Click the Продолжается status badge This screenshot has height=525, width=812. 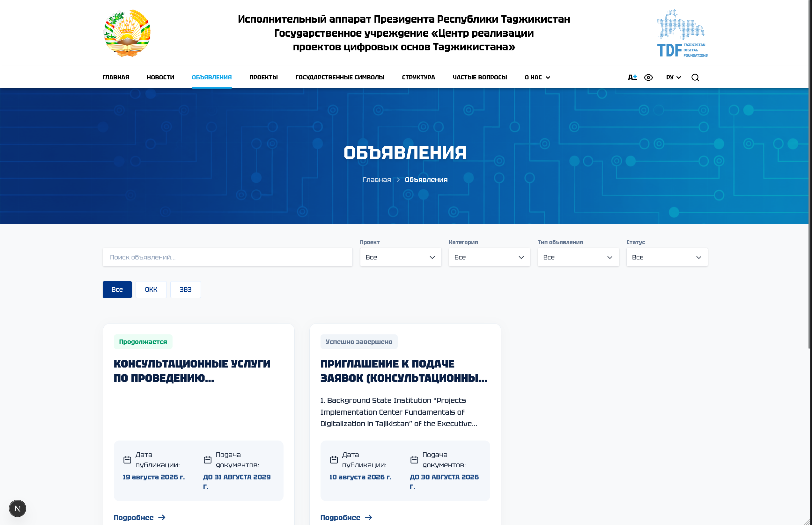[143, 342]
